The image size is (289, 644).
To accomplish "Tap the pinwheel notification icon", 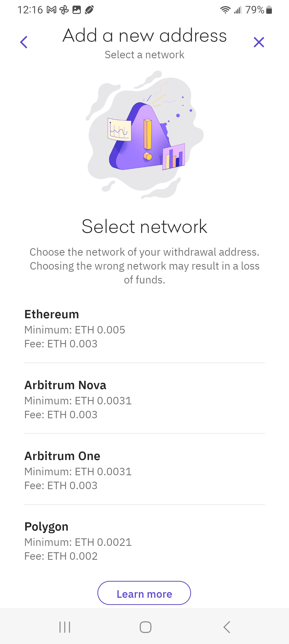I will coord(64,10).
